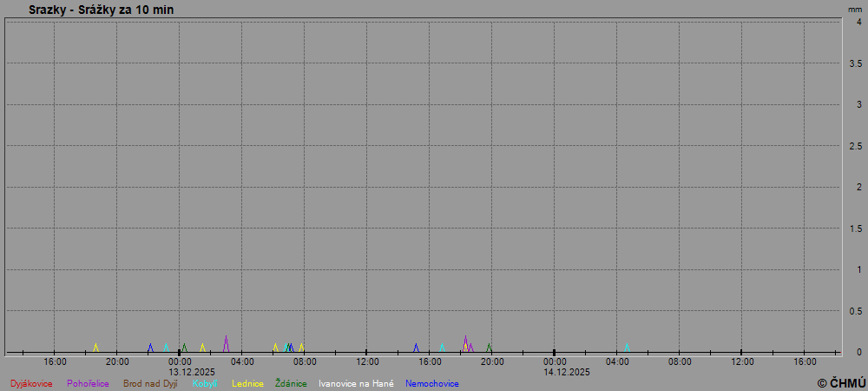Select the Pohořelice legend entry
The image size is (868, 391).
88,383
